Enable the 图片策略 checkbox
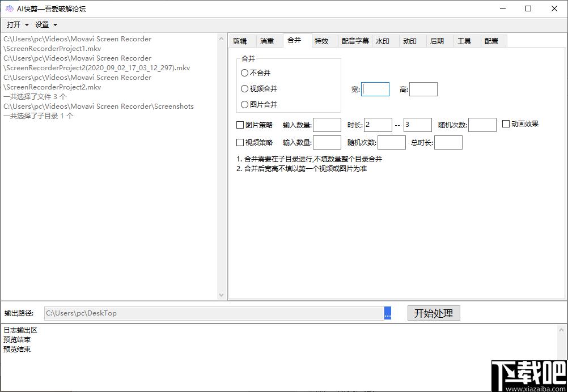This screenshot has width=568, height=392. point(255,125)
